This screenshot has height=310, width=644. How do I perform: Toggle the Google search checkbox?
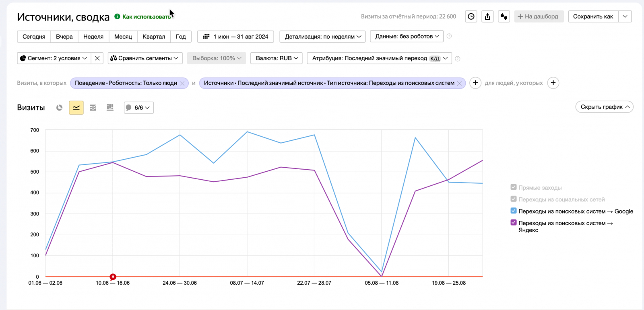pyautogui.click(x=514, y=211)
